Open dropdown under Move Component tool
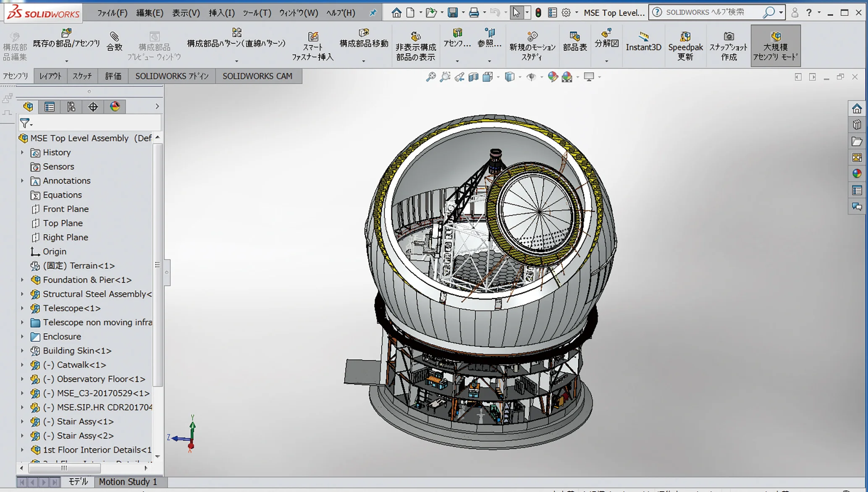This screenshot has width=868, height=492. [363, 61]
